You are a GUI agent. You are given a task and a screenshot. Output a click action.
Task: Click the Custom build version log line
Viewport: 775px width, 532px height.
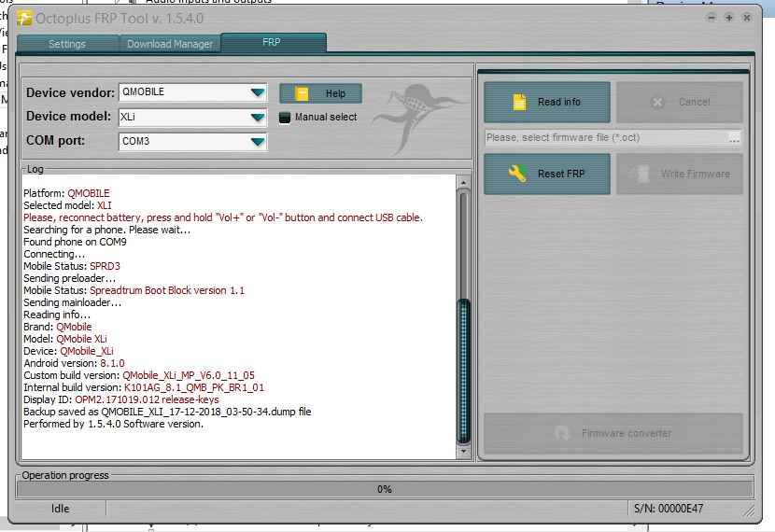pos(139,375)
